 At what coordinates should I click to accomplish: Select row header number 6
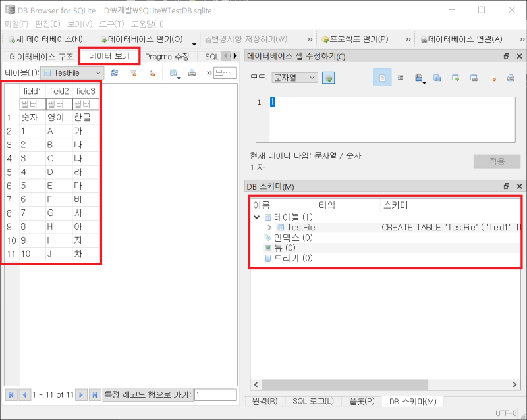click(x=12, y=186)
